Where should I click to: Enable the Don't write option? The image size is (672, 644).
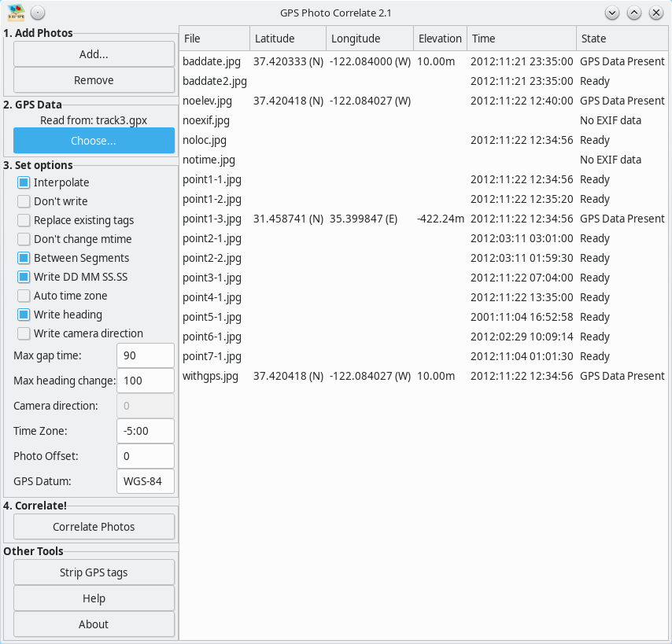(x=24, y=201)
